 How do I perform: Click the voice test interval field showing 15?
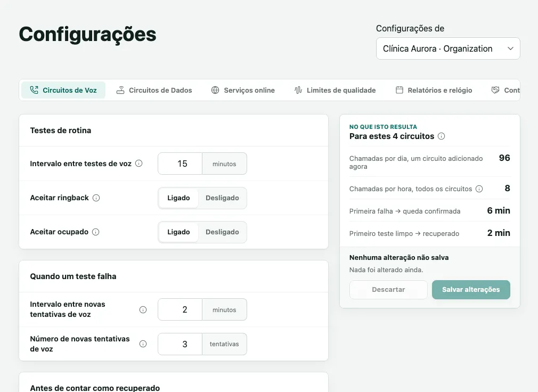(x=181, y=164)
